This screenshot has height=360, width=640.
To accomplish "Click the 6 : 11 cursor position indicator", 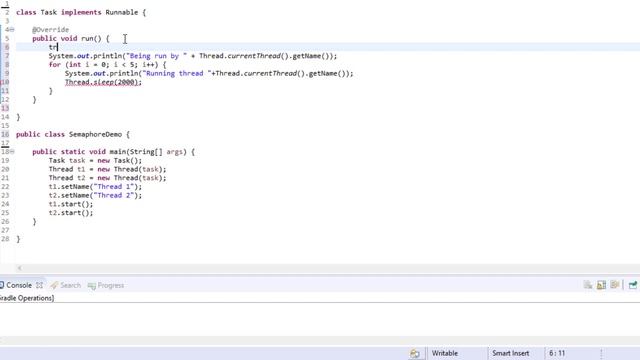I will (x=557, y=353).
